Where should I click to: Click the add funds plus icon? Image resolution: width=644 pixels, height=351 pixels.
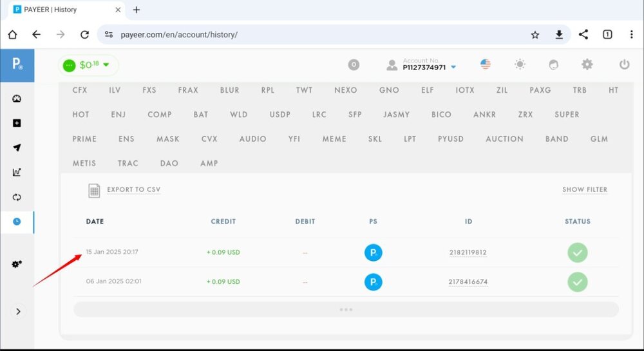pyautogui.click(x=17, y=123)
